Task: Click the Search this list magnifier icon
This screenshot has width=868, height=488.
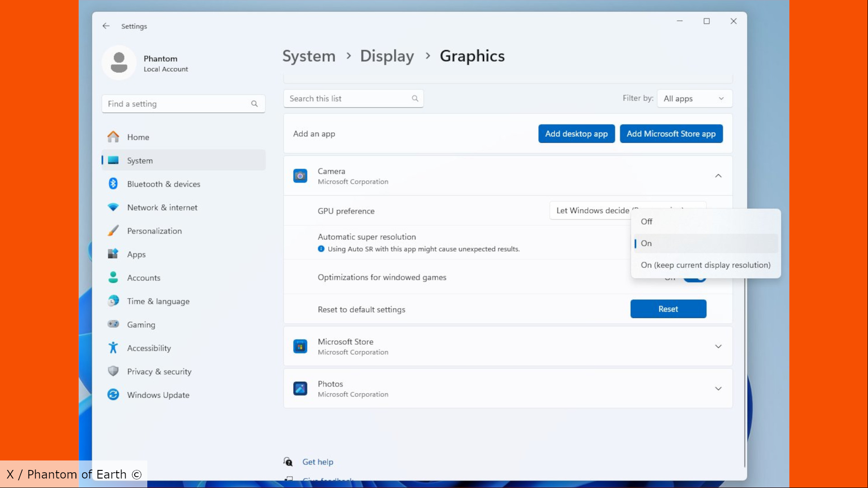Action: pyautogui.click(x=415, y=98)
